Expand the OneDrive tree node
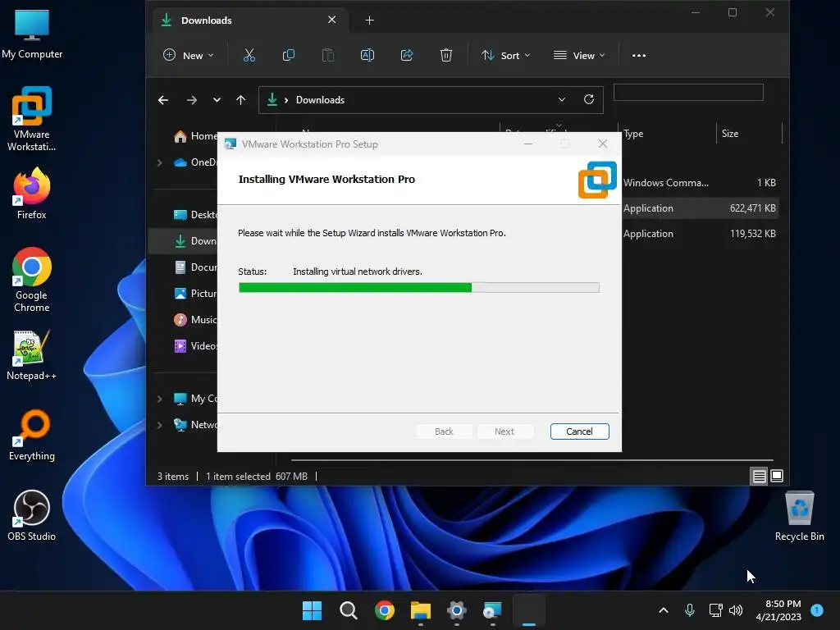The width and height of the screenshot is (840, 630). click(160, 162)
